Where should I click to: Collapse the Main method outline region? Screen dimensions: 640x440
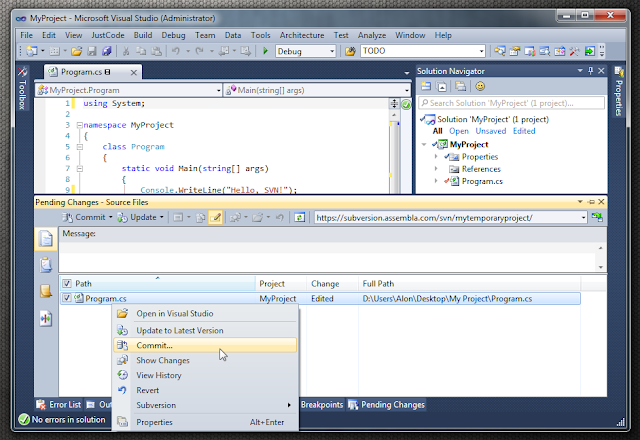click(x=80, y=169)
